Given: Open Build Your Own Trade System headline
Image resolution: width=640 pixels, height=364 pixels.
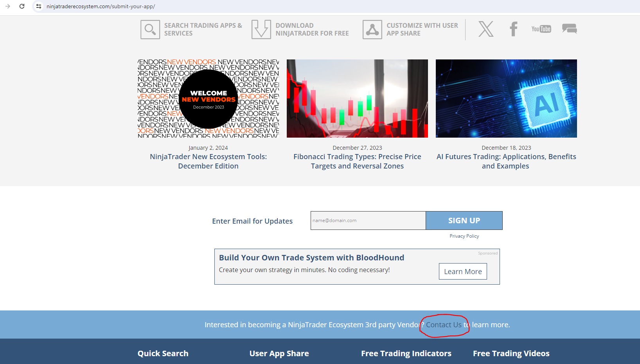Looking at the screenshot, I should pos(311,258).
